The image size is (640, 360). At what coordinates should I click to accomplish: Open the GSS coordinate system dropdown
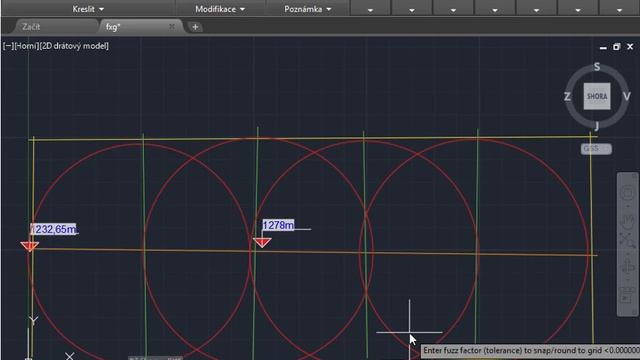596,149
